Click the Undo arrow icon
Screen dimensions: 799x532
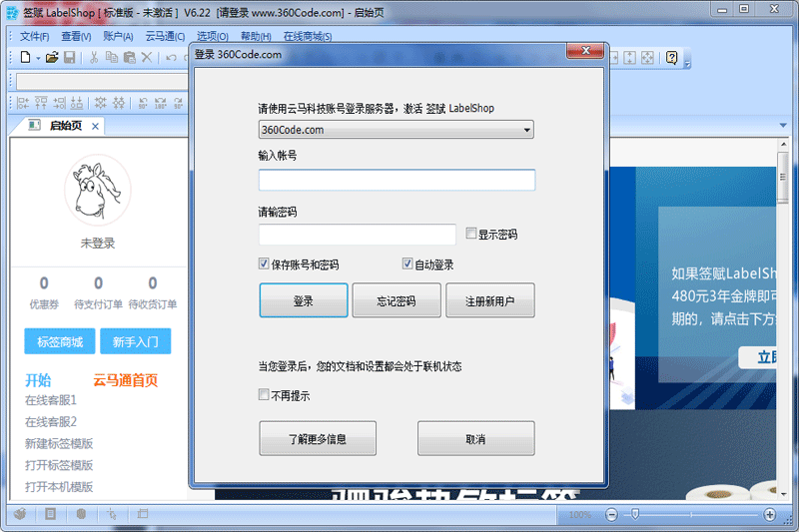(x=171, y=57)
